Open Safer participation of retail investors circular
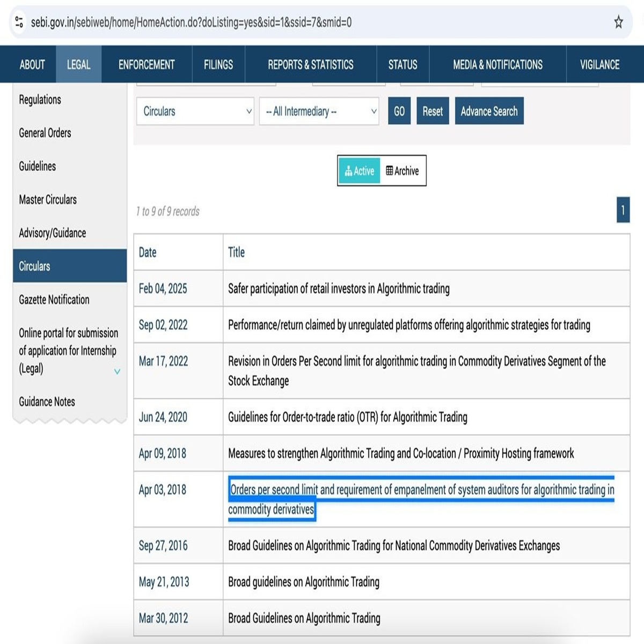The width and height of the screenshot is (644, 644). tap(339, 289)
